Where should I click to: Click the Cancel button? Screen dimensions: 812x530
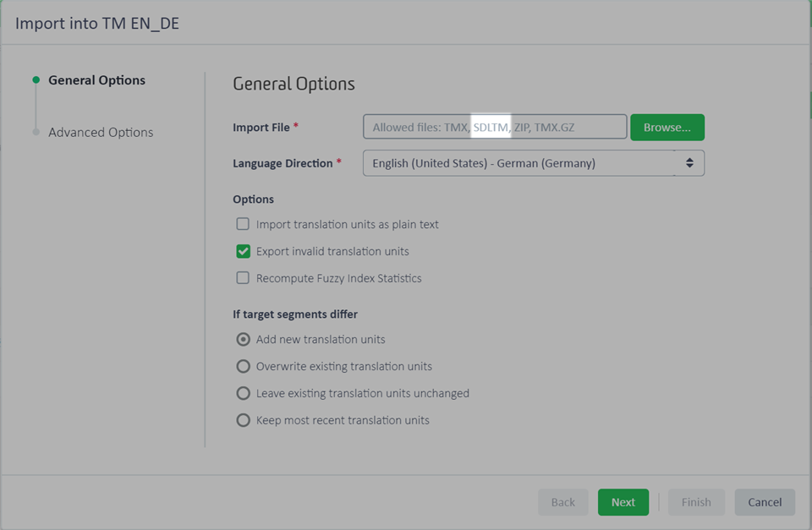765,502
